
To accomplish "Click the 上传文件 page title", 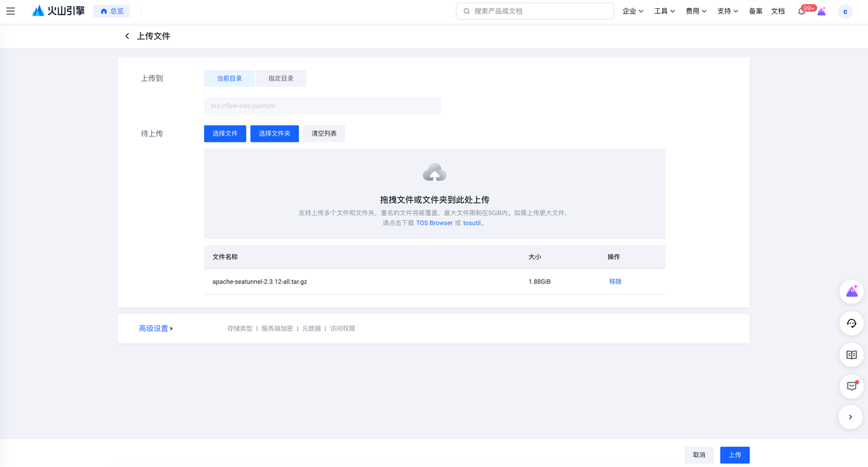I will click(x=153, y=36).
